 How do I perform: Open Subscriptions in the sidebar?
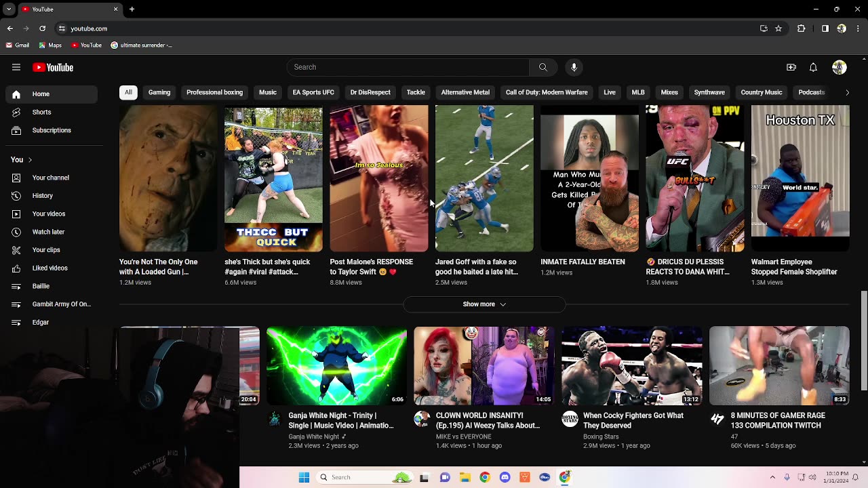click(52, 130)
